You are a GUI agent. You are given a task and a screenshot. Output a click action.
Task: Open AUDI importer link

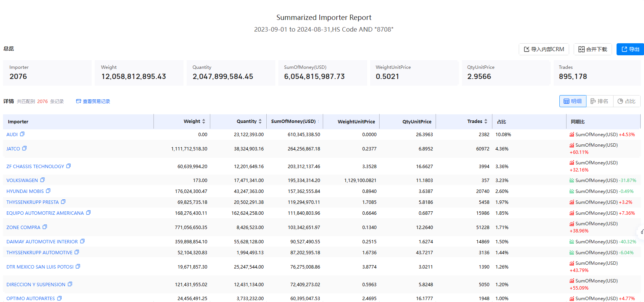tap(12, 135)
